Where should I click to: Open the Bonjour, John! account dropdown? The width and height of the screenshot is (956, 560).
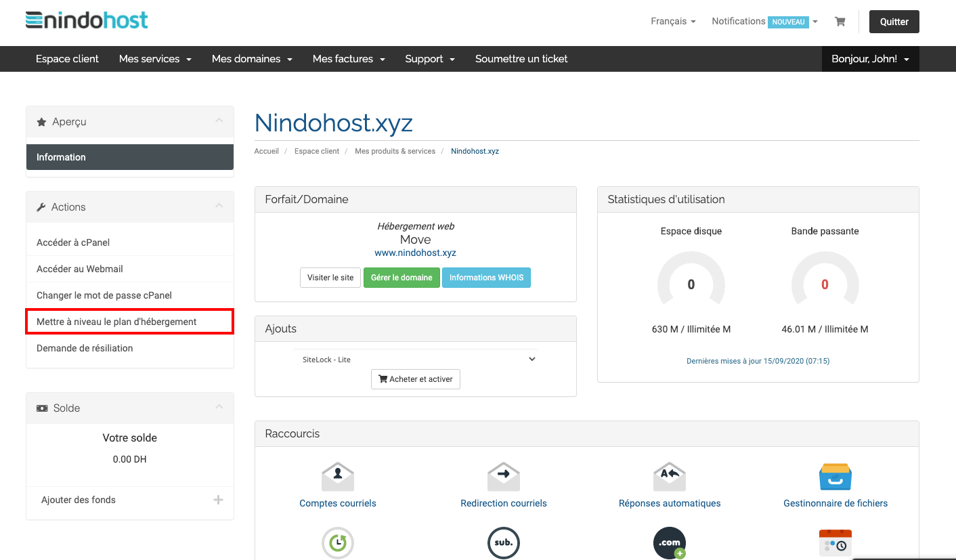pyautogui.click(x=870, y=59)
